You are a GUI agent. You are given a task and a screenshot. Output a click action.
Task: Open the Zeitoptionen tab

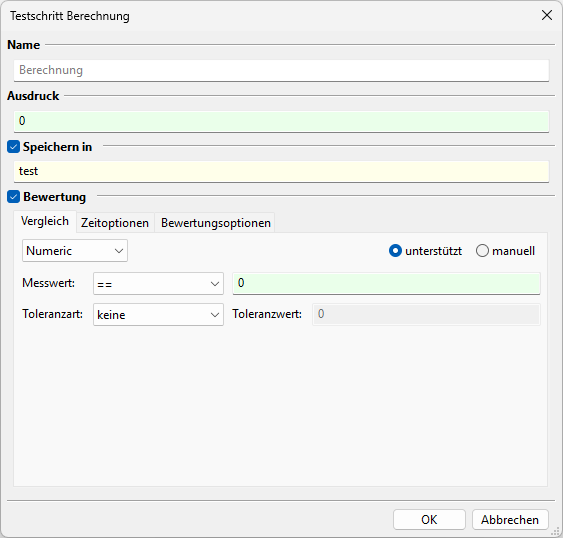tap(115, 223)
